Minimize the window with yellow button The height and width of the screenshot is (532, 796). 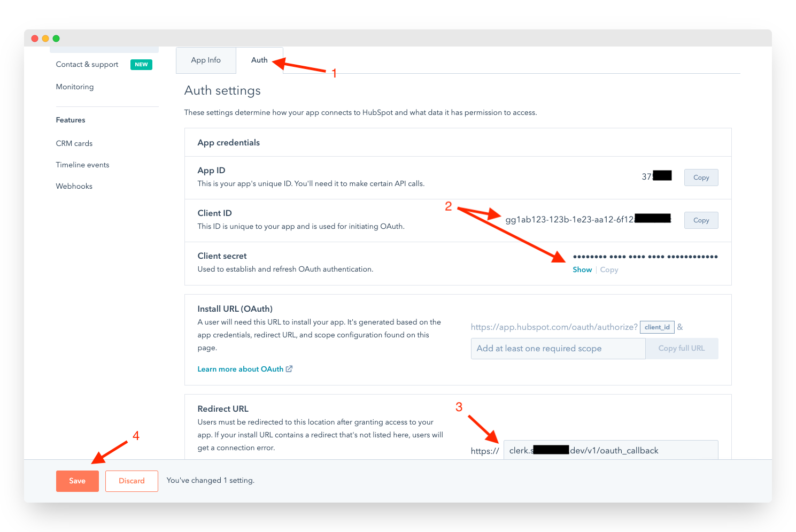tap(45, 38)
